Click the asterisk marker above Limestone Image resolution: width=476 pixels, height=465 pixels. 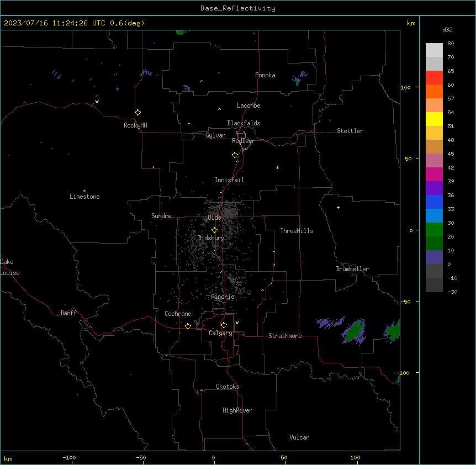click(84, 191)
